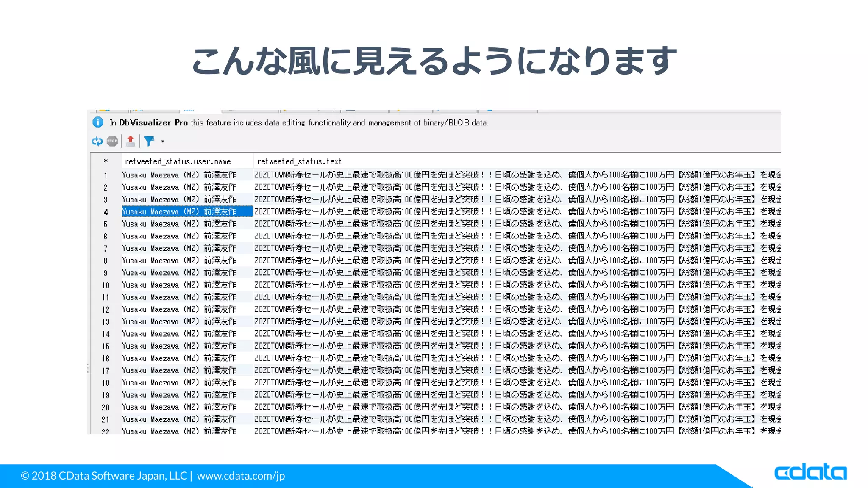Click the reload data refresh icon
Viewport: 868px width, 488px height.
pos(97,141)
